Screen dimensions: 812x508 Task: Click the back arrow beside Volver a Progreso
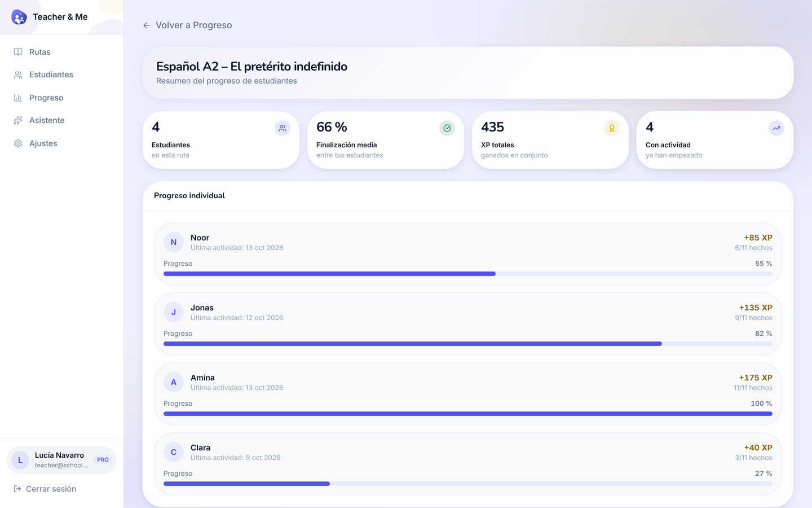tap(147, 25)
